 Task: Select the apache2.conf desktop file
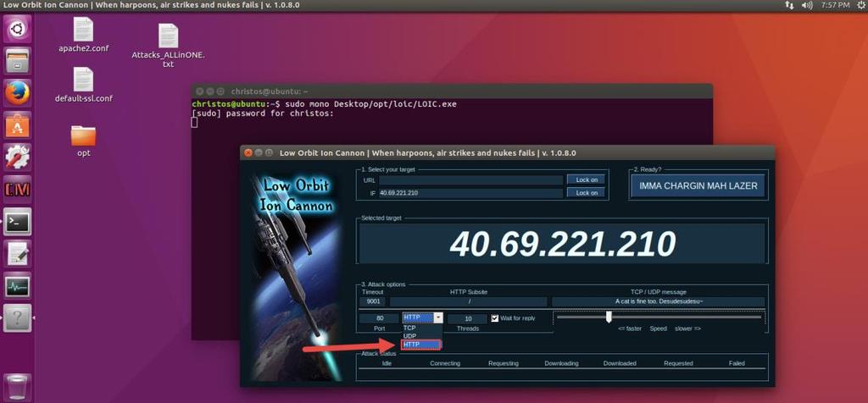click(84, 34)
